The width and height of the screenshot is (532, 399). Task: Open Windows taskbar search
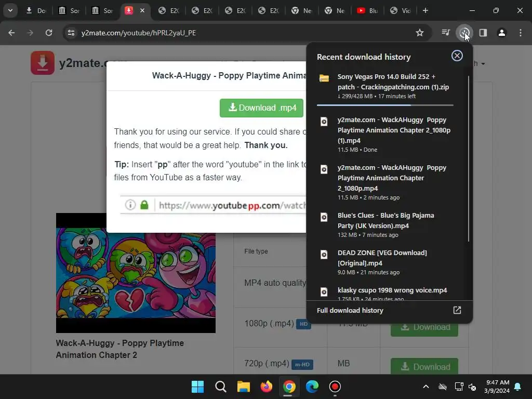(220, 387)
